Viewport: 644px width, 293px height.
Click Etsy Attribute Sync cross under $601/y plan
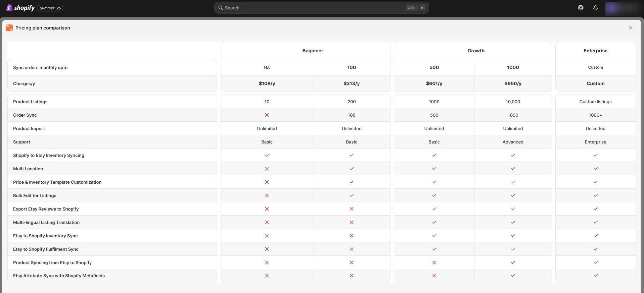(434, 276)
